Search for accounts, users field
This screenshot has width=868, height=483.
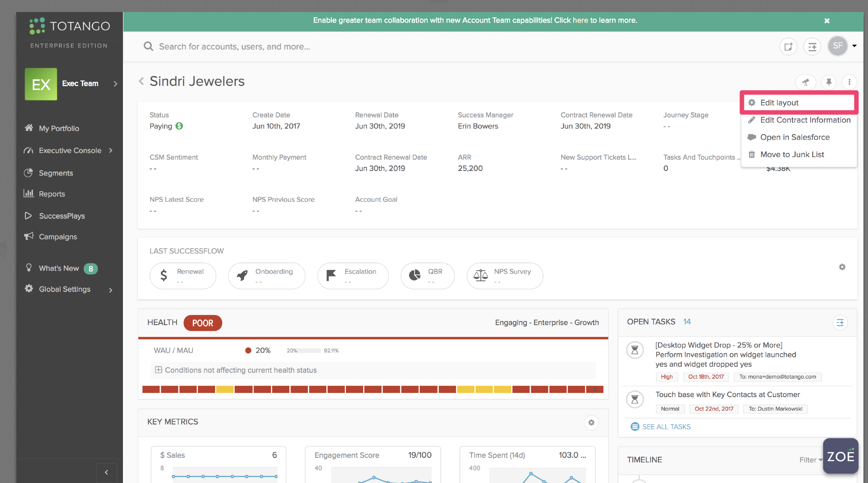(234, 46)
